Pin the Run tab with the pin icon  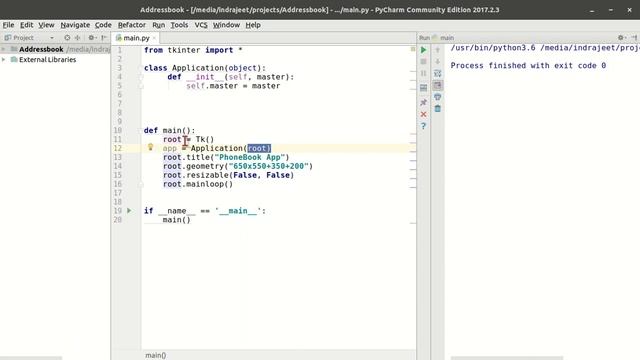pyautogui.click(x=423, y=102)
